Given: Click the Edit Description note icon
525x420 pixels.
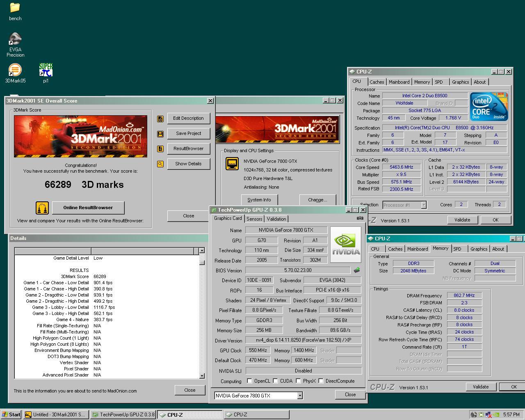Looking at the screenshot, I should click(x=160, y=119).
